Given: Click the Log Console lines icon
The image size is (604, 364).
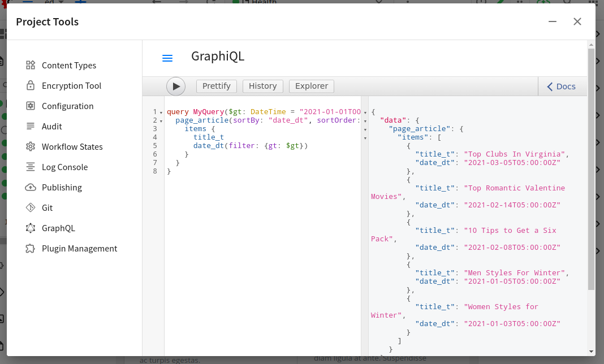Looking at the screenshot, I should point(31,167).
